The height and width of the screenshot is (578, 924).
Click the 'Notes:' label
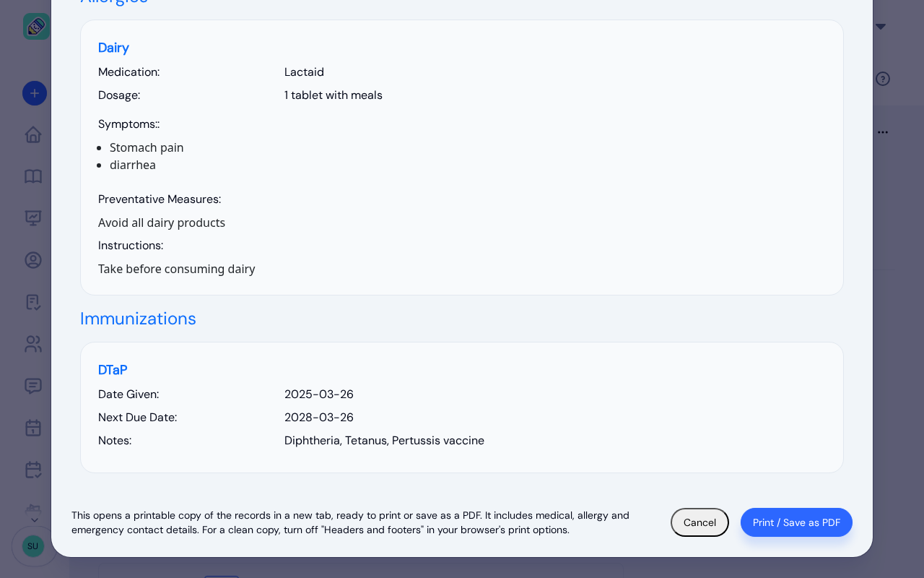(x=115, y=441)
